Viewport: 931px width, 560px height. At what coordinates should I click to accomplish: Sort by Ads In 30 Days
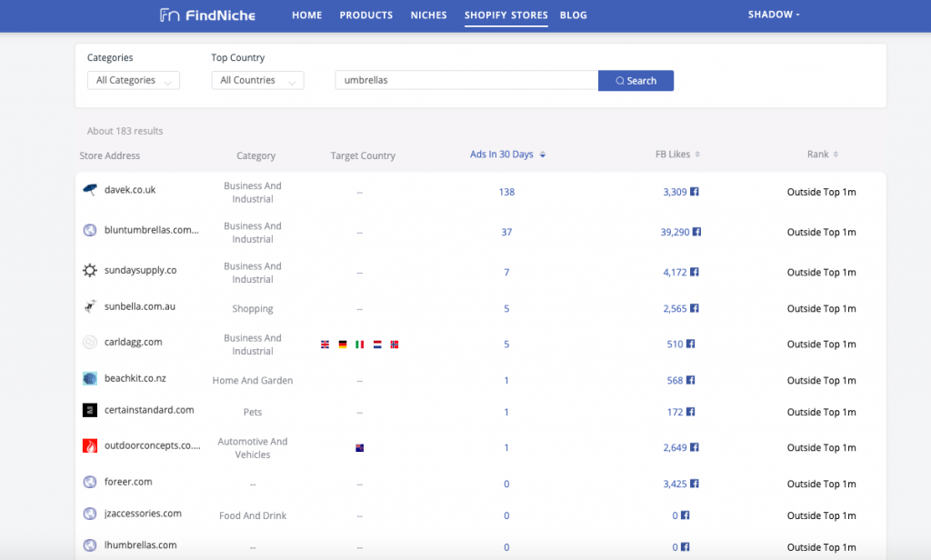click(507, 155)
